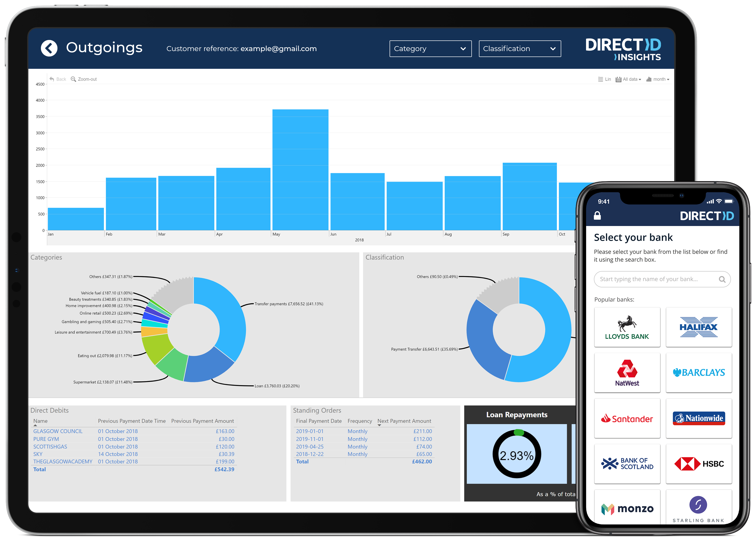Click Standing Orders total £462.00
Image resolution: width=756 pixels, height=541 pixels.
[x=422, y=462]
